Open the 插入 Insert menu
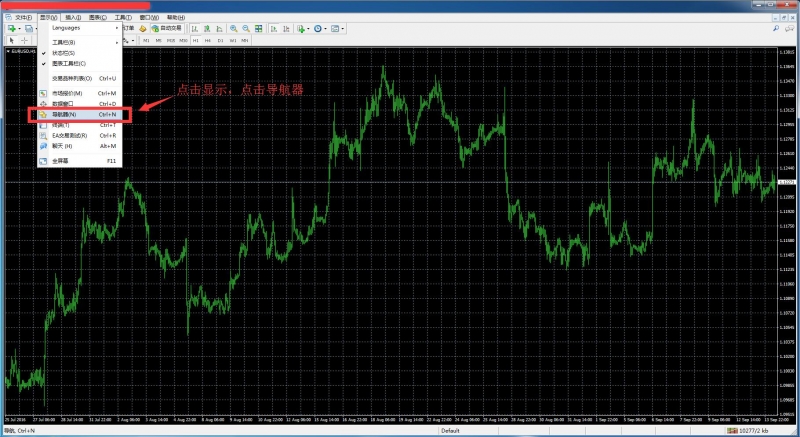This screenshot has height=437, width=800. point(72,17)
